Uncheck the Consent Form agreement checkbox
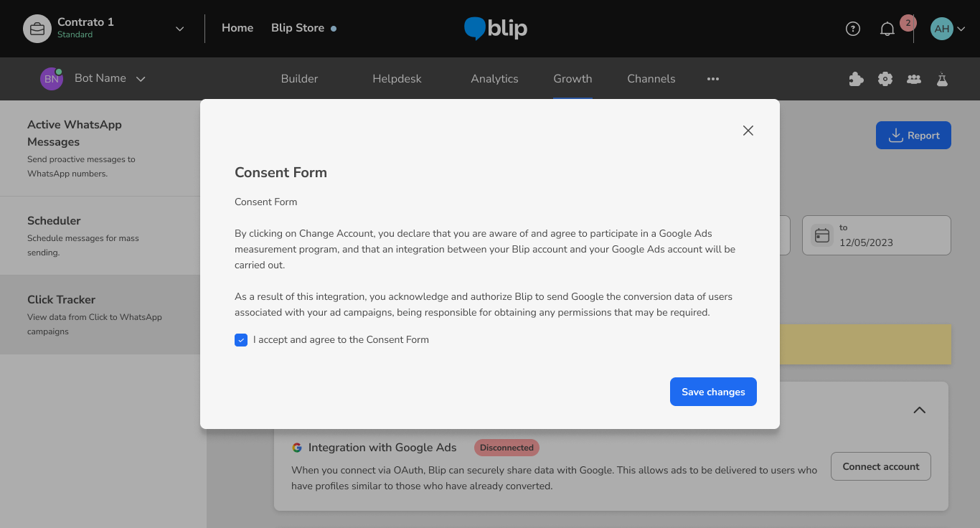The width and height of the screenshot is (980, 528). [241, 340]
